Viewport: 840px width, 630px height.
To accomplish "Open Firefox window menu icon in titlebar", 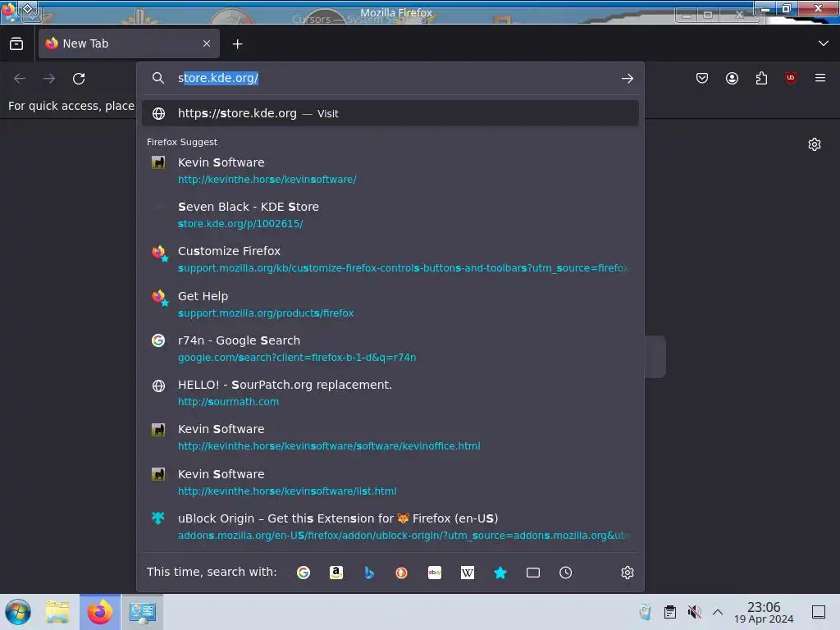I will point(8,10).
